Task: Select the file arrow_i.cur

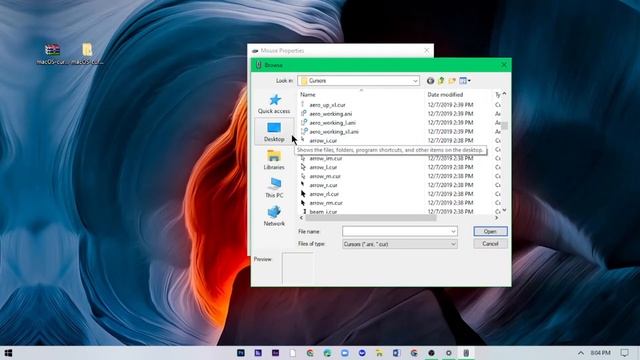Action: click(323, 141)
